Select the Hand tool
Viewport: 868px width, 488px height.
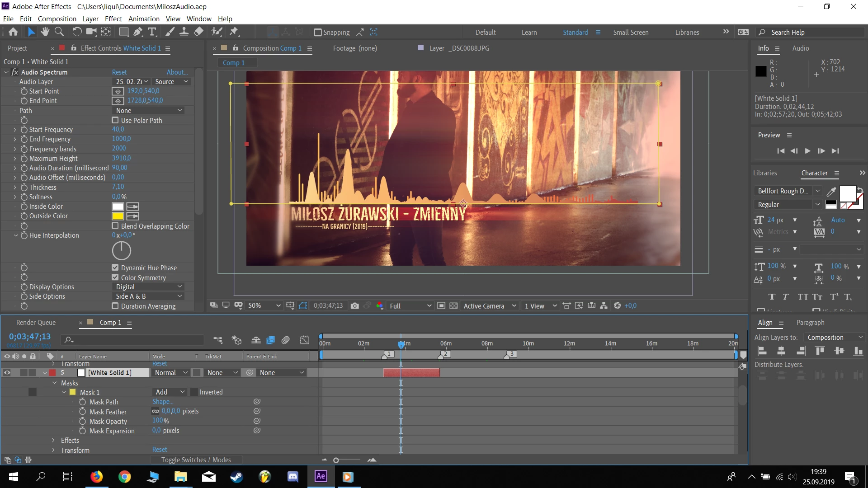[x=45, y=32]
